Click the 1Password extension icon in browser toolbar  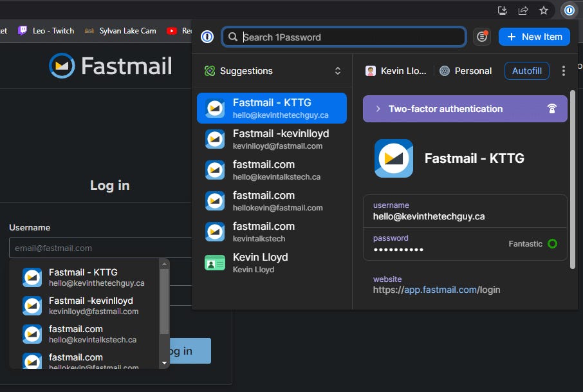(x=569, y=10)
